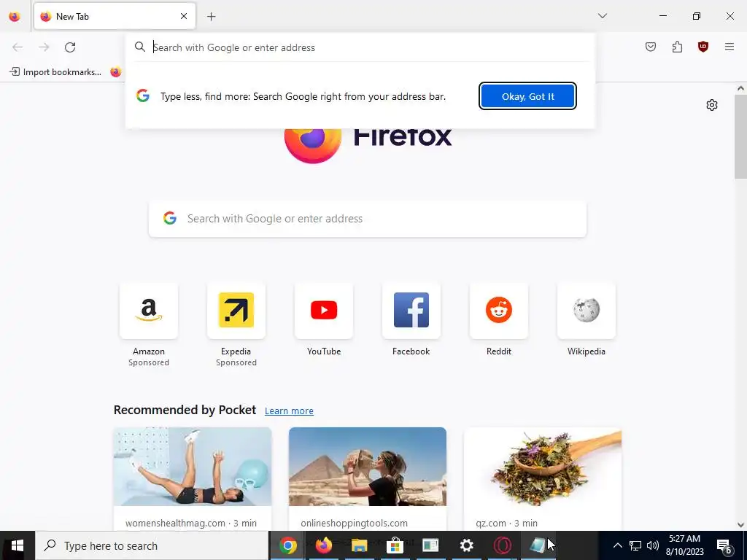Viewport: 747px width, 560px height.
Task: Open the womenshealthmag.com article thumbnail
Action: (193, 467)
